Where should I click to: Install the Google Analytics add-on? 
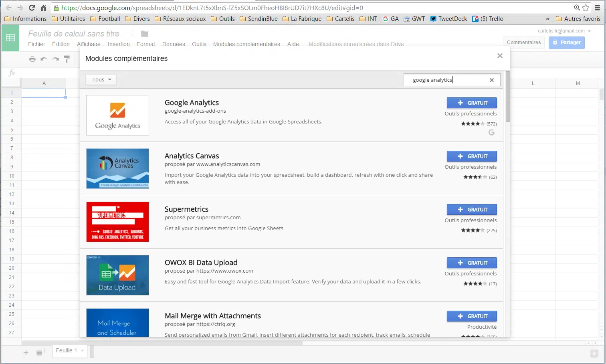(472, 103)
